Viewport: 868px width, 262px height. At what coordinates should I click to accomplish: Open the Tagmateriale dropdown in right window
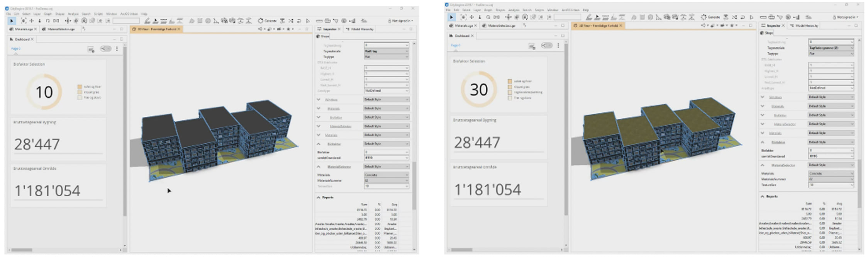(831, 48)
